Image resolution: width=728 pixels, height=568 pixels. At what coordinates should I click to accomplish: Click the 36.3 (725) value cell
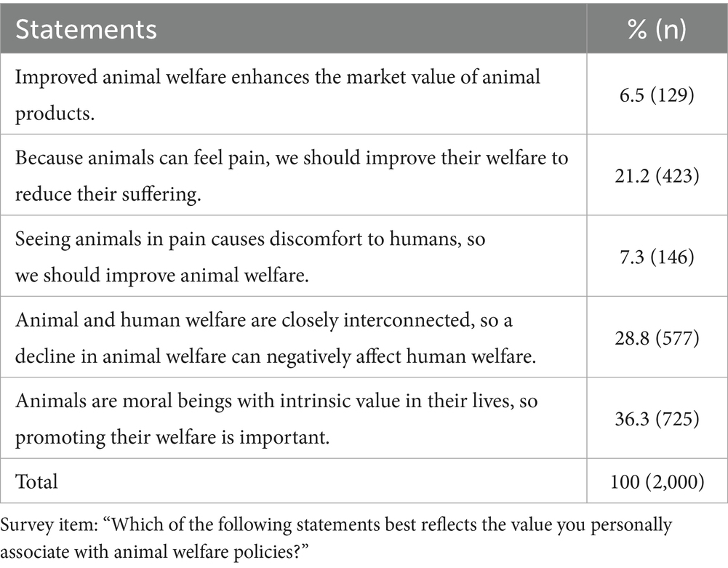pyautogui.click(x=657, y=419)
